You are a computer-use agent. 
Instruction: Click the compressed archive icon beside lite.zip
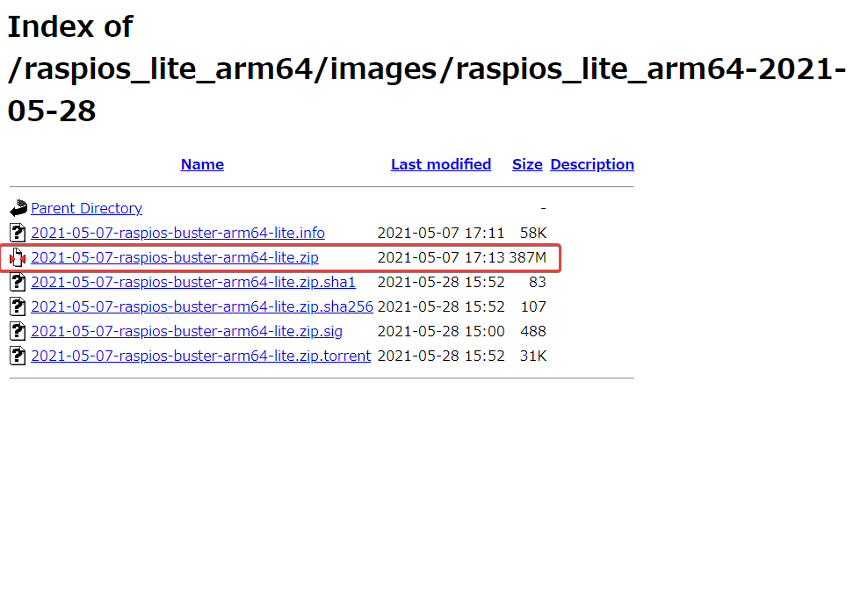tap(18, 257)
